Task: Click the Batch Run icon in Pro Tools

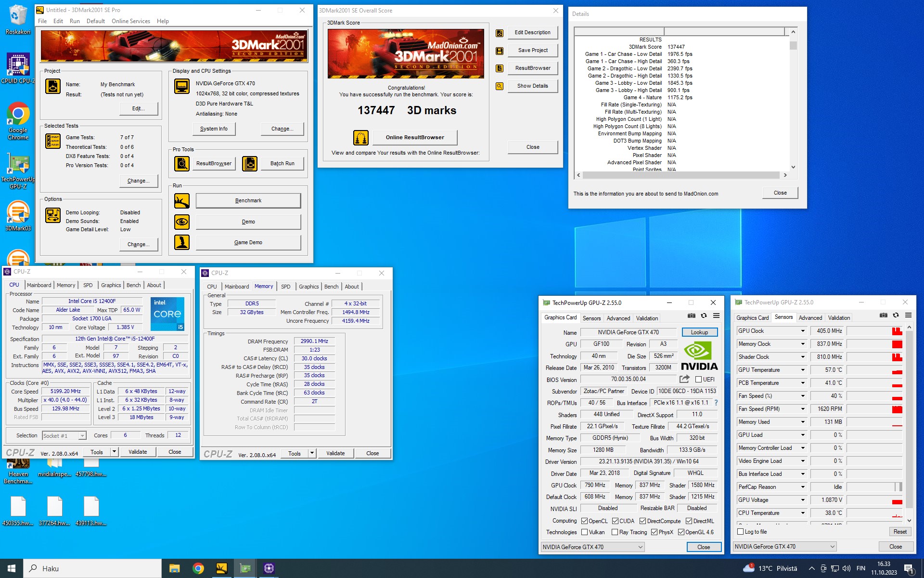Action: pos(250,164)
